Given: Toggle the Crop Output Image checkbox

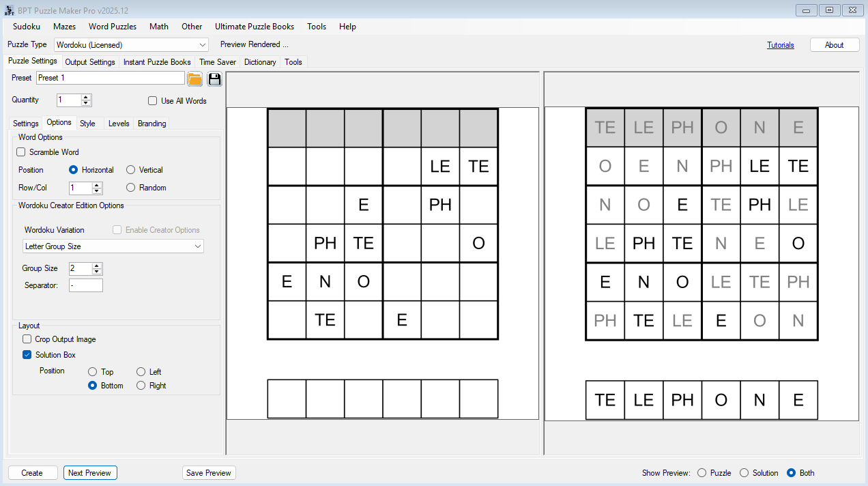Looking at the screenshot, I should pyautogui.click(x=27, y=339).
